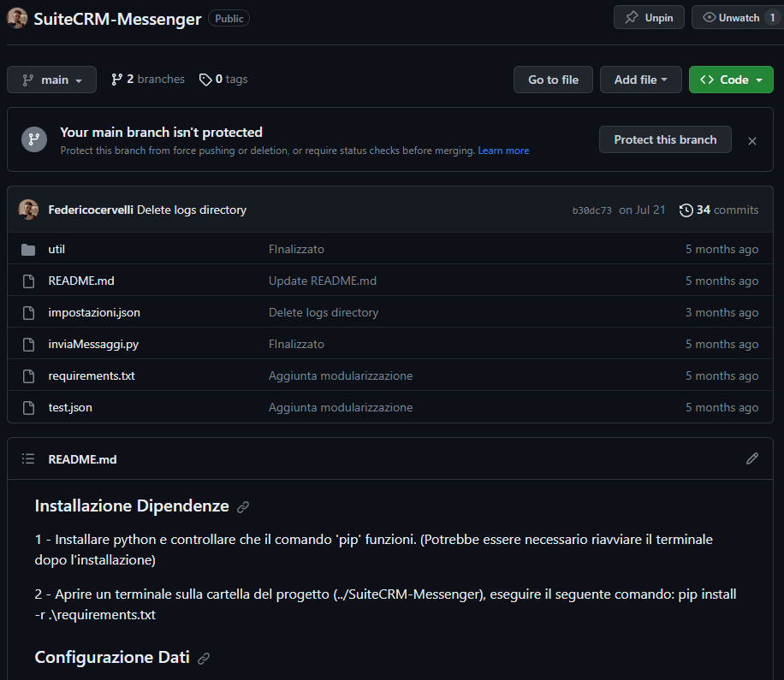Open the main branch dropdown
The image size is (784, 680).
(x=51, y=80)
